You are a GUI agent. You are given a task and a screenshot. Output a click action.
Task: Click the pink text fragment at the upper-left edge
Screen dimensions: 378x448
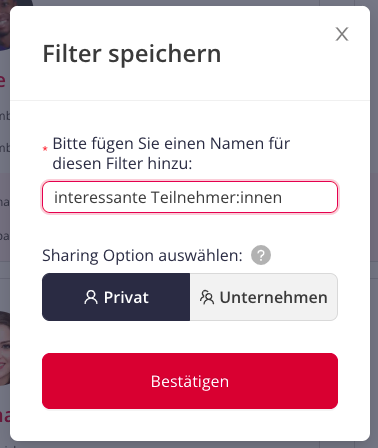[3, 81]
